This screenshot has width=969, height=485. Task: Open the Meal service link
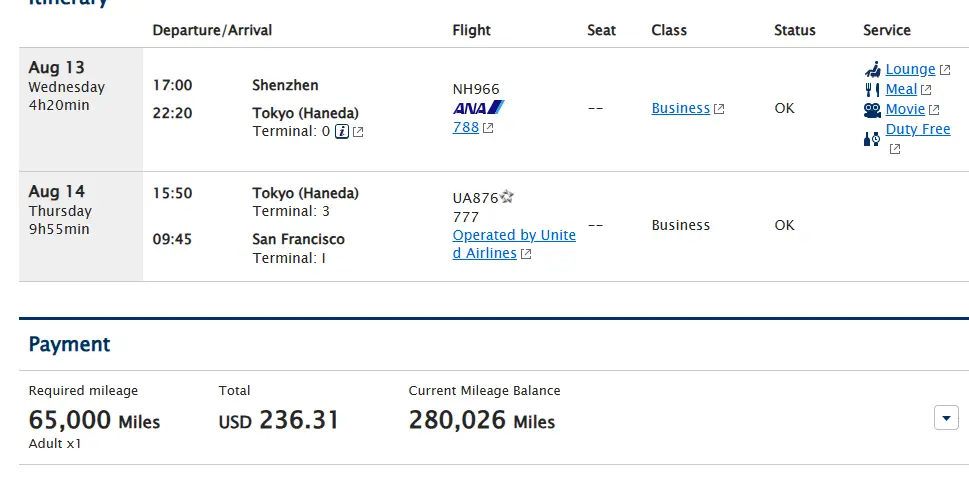(x=901, y=90)
